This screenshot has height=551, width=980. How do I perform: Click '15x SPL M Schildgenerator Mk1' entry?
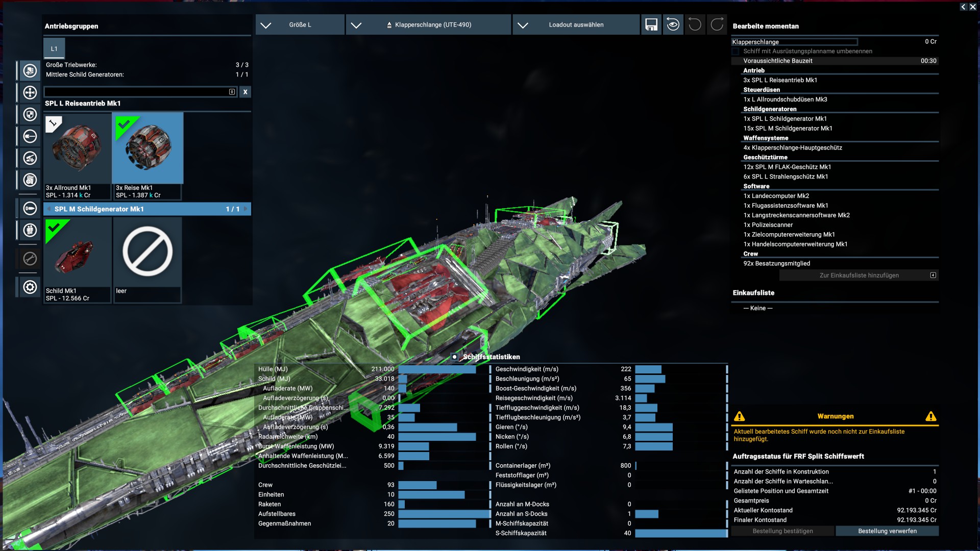(x=788, y=129)
